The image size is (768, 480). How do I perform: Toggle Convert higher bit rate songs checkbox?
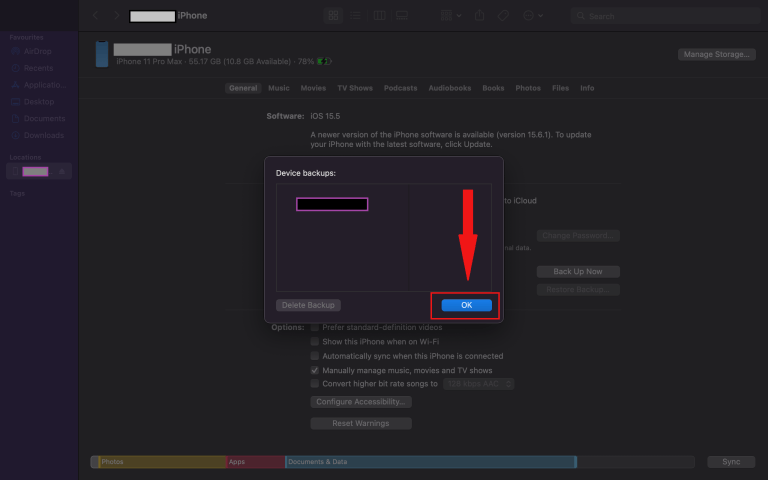click(314, 384)
